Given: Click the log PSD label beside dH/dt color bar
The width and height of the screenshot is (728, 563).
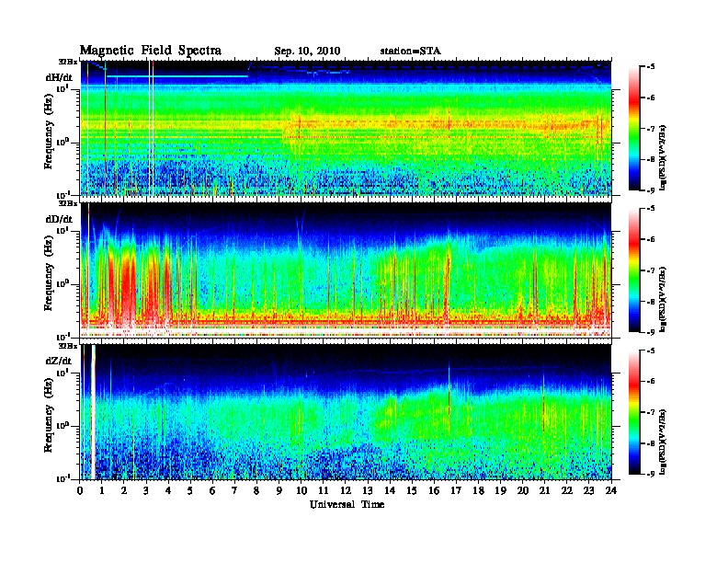Looking at the screenshot, I should (x=664, y=158).
